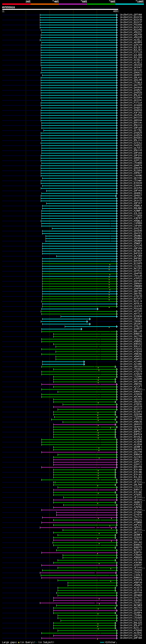
Task: Select the UniRef100_Q08577 label
Action: (131, 329)
